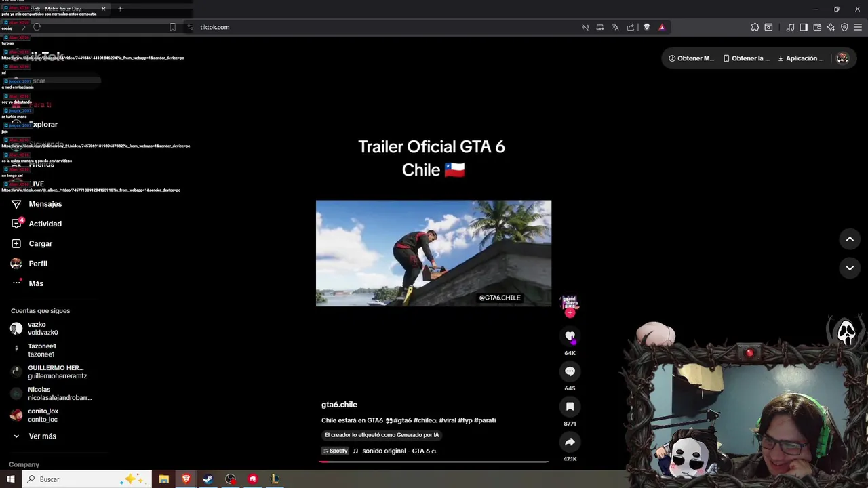Open the Brave Wallet icon

click(817, 27)
